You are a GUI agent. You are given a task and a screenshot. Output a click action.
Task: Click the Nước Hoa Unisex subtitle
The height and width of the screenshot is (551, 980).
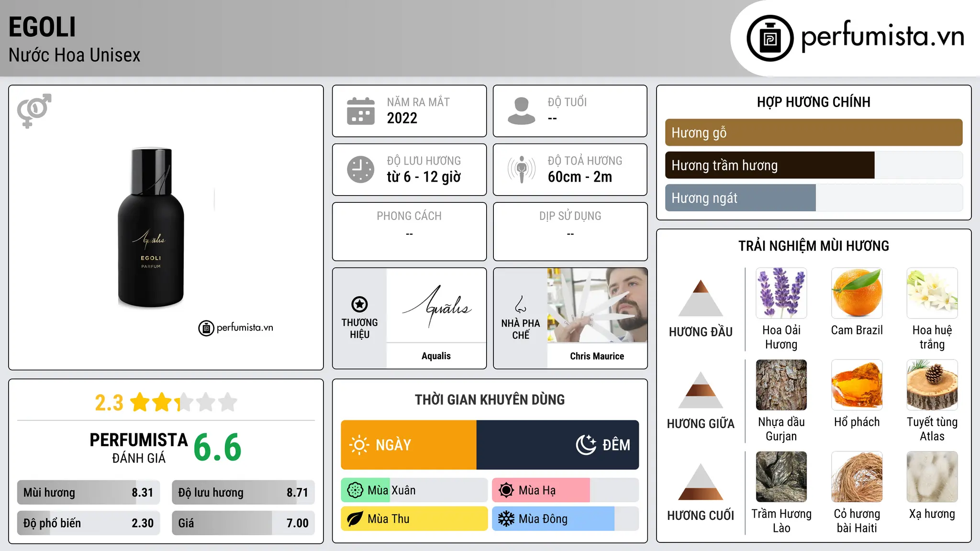coord(75,55)
